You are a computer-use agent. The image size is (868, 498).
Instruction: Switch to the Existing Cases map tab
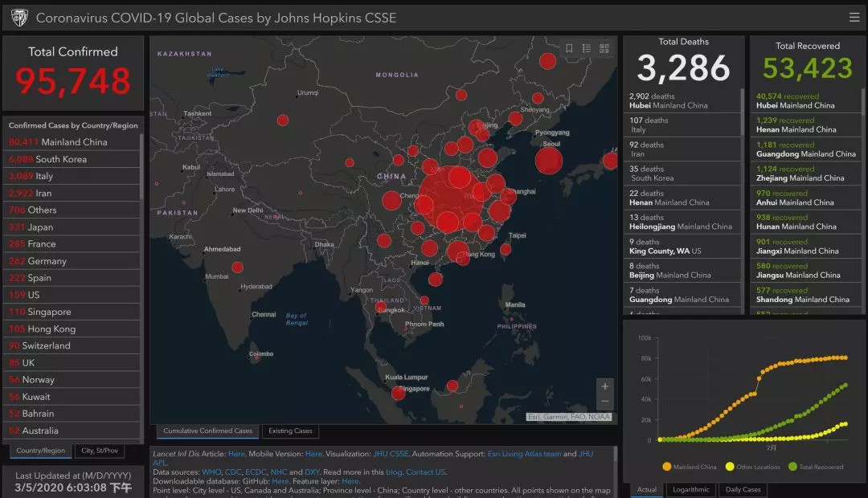click(290, 431)
